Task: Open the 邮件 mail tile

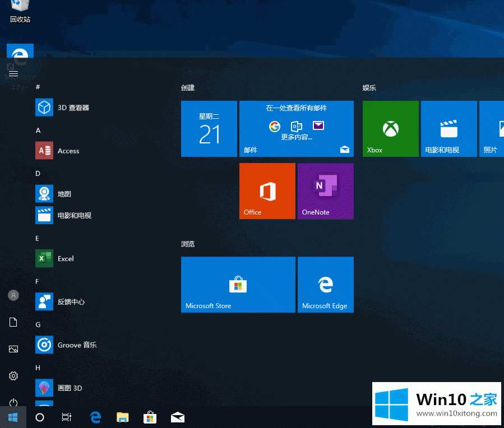Action: pyautogui.click(x=297, y=129)
